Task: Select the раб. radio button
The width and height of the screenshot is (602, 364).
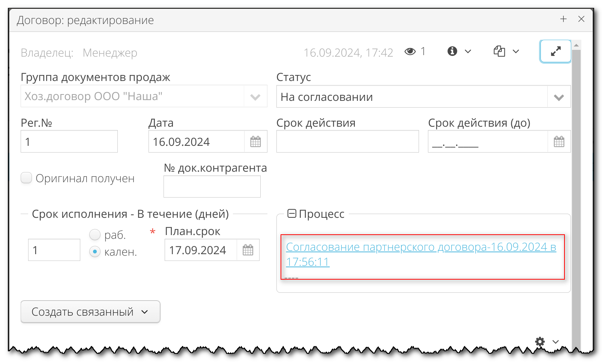Action: (x=95, y=235)
